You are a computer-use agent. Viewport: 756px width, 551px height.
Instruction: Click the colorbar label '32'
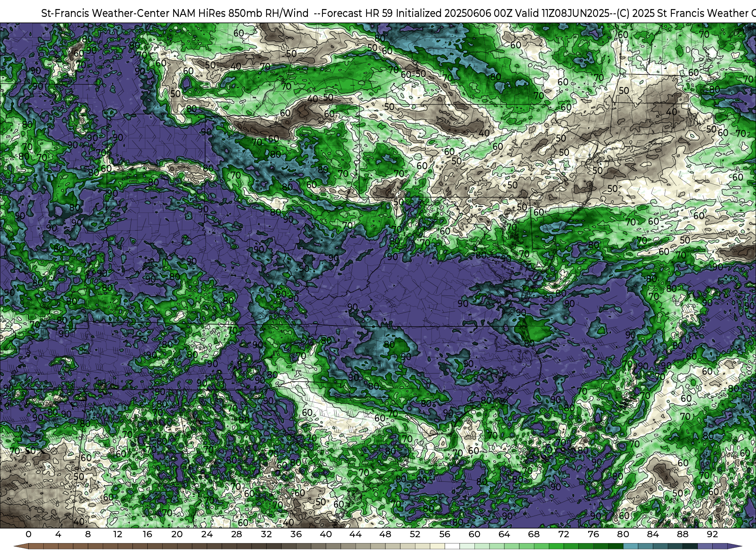266,534
